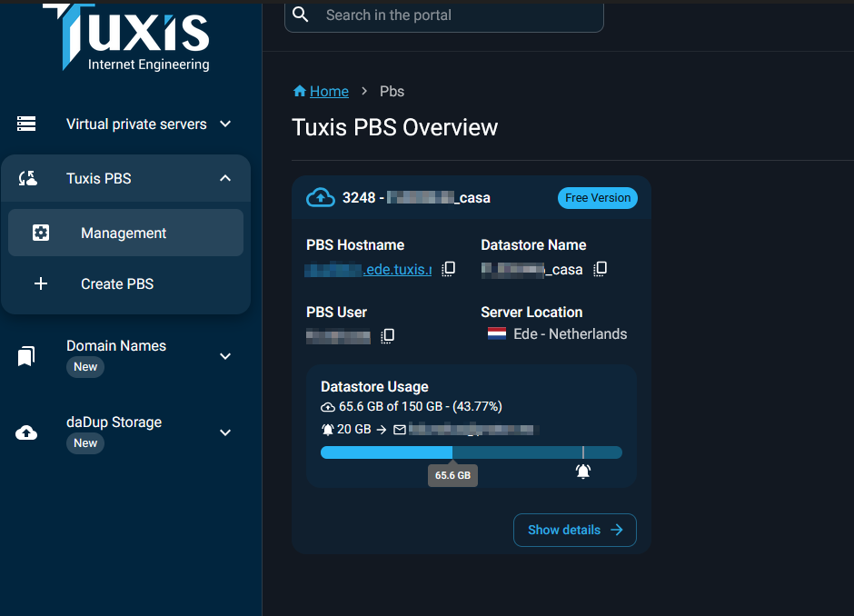Viewport: 854px width, 616px height.
Task: Click the plus icon beside Create PBS
Action: 41,283
